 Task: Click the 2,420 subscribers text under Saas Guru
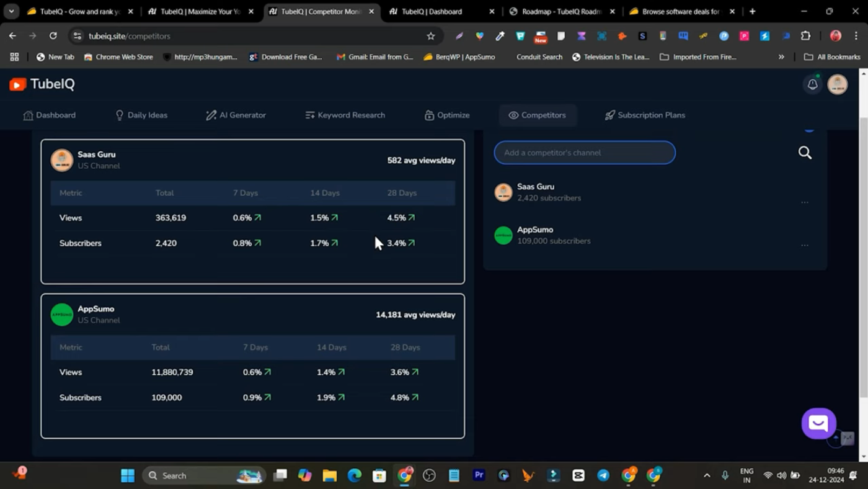(x=549, y=198)
